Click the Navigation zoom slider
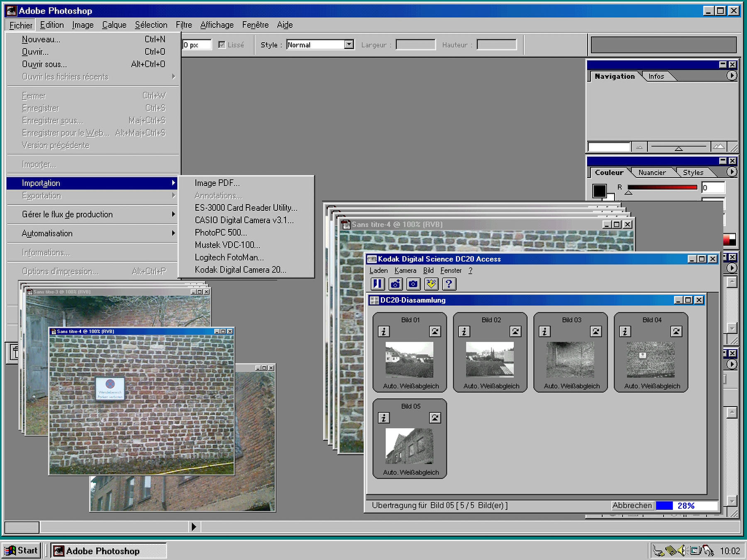Viewport: 747px width, 560px height. click(x=678, y=147)
